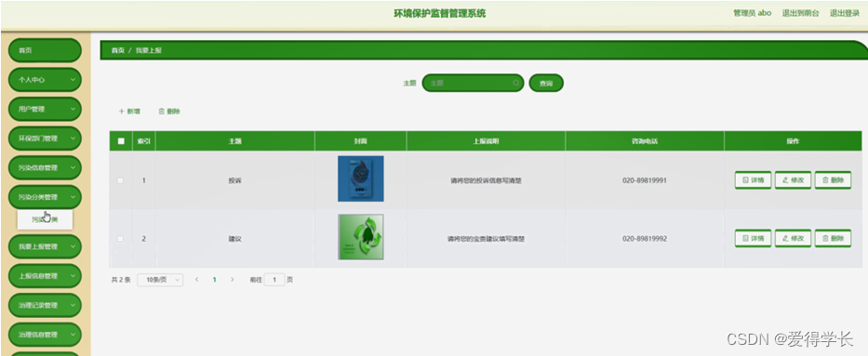The height and width of the screenshot is (356, 868).
Task: Click the 修改 pencil icon in the 建议 row
Action: click(x=785, y=239)
